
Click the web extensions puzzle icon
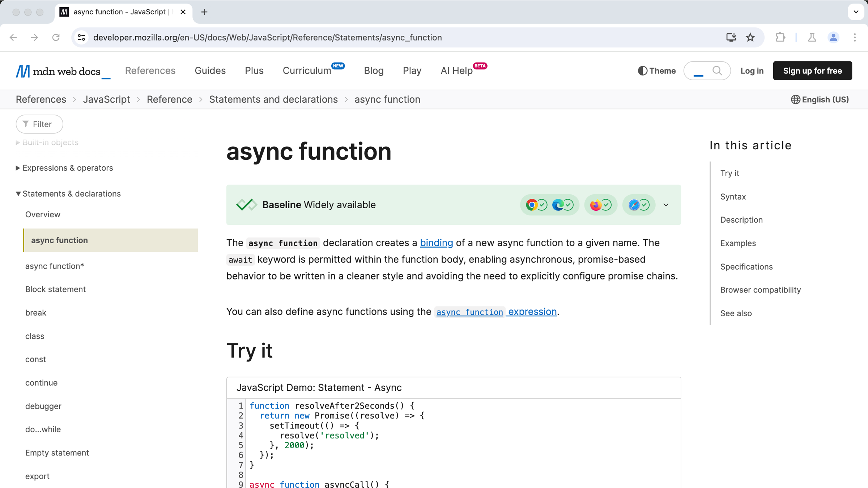click(780, 37)
